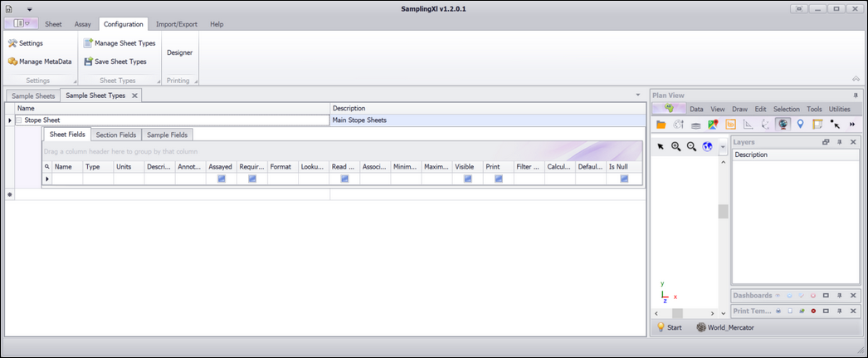This screenshot has height=358, width=868.
Task: Collapse the Stope Sheet row
Action: pyautogui.click(x=19, y=120)
